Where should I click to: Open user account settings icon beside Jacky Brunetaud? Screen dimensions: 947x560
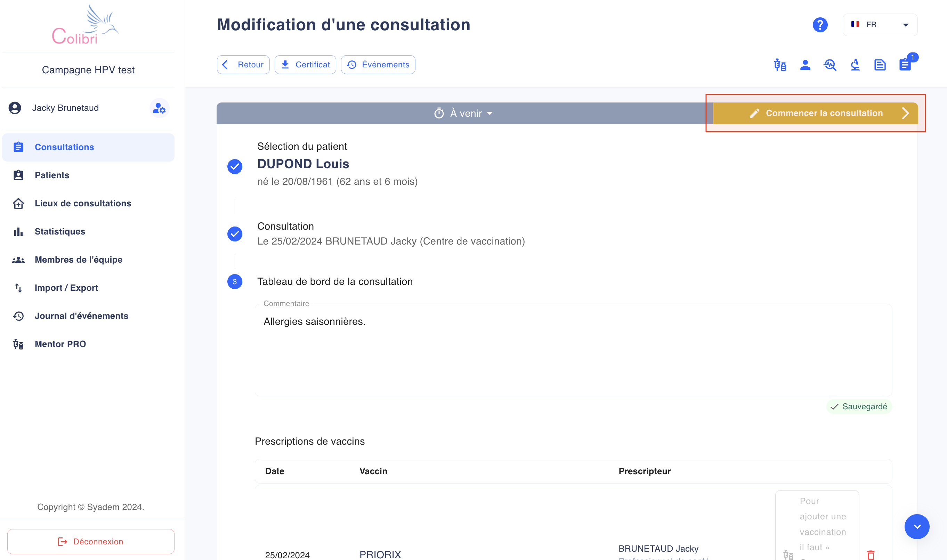coord(159,108)
